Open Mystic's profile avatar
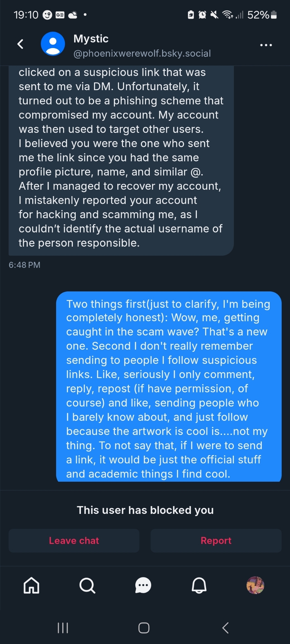Viewport: 290px width, 644px height. [53, 44]
